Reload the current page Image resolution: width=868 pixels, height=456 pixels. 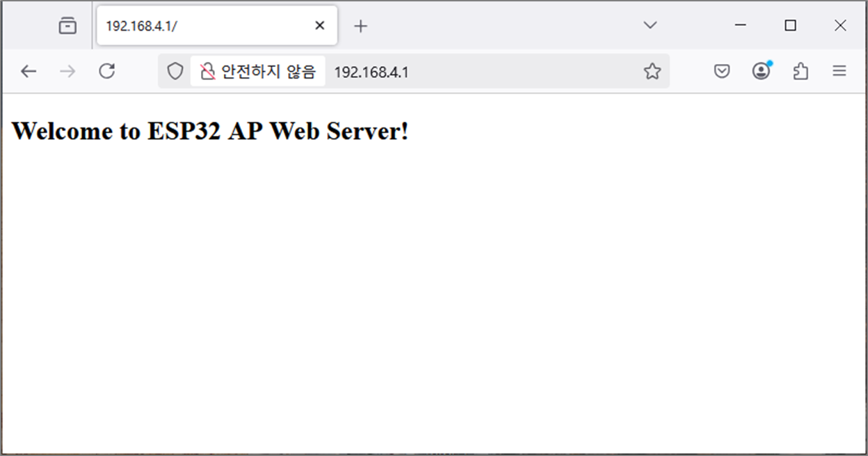106,71
